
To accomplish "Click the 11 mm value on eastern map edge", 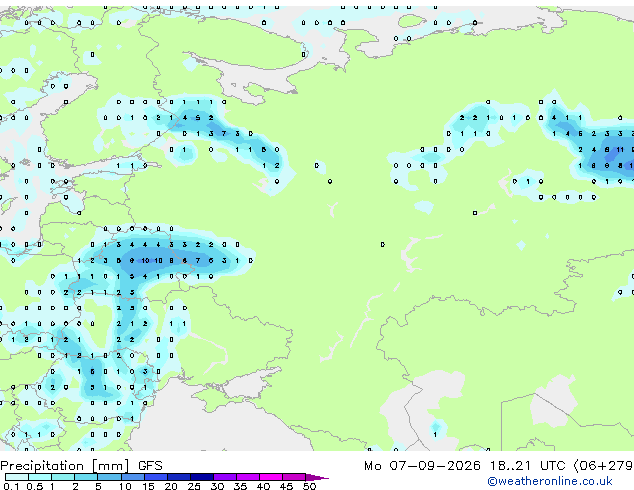I will click(x=620, y=150).
